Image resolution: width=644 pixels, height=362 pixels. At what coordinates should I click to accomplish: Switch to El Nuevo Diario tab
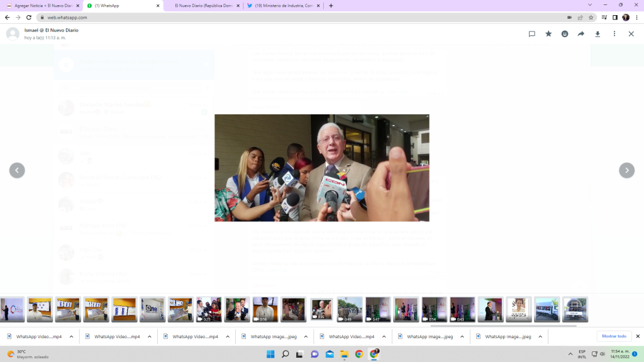201,6
